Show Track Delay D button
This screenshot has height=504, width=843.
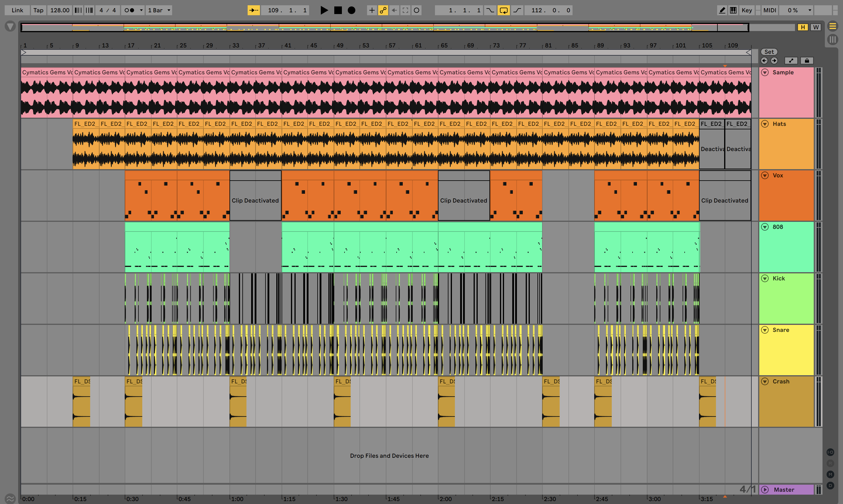coord(830,486)
